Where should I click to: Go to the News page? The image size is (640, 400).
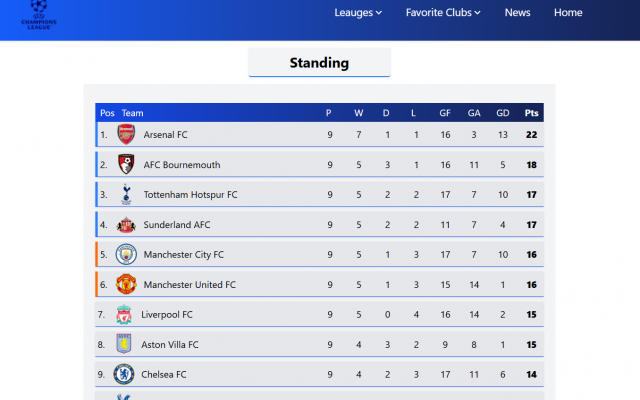518,13
